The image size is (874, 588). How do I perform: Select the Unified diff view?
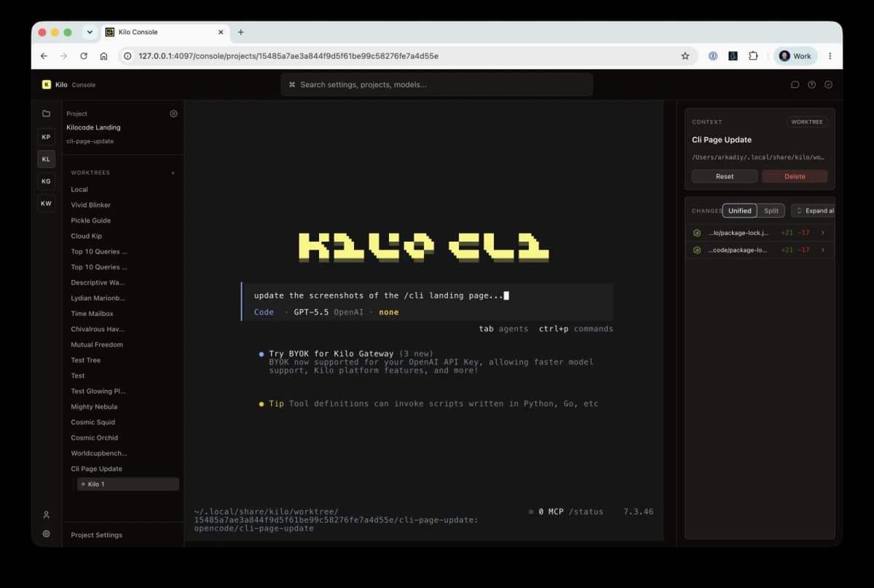pyautogui.click(x=739, y=210)
